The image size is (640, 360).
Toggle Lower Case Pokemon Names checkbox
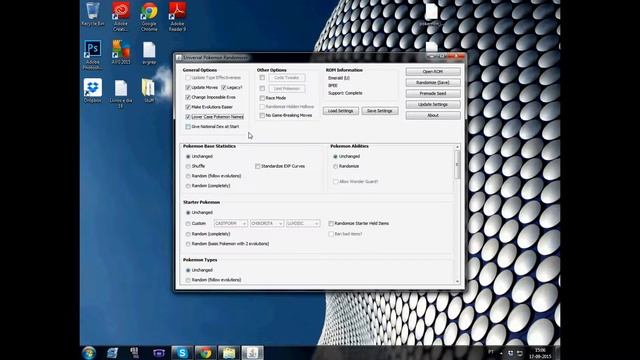point(188,117)
